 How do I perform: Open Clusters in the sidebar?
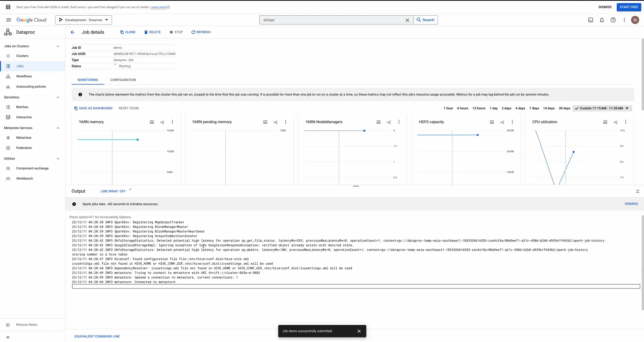point(32,56)
